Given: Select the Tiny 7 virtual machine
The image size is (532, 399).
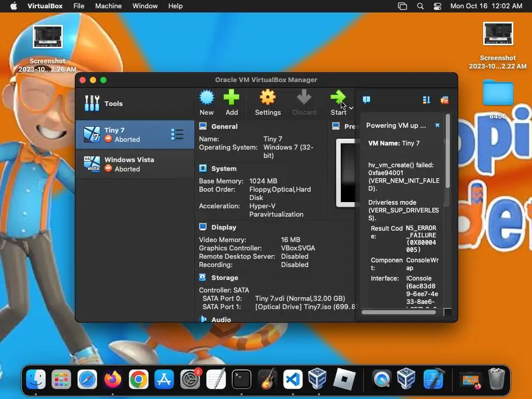Looking at the screenshot, I should (x=135, y=135).
